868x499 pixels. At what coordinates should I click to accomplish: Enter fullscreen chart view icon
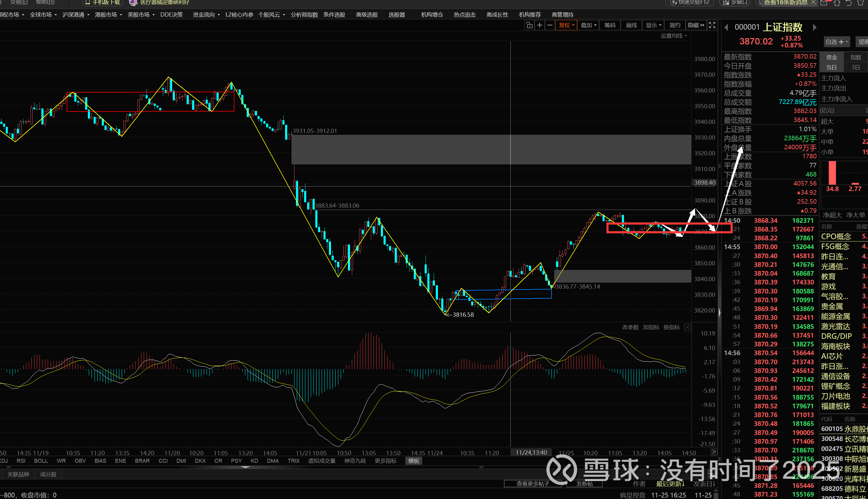pos(712,25)
